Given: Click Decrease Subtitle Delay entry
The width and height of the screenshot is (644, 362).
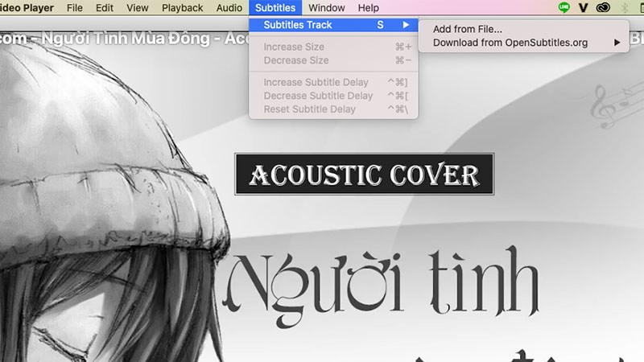Looking at the screenshot, I should 333,96.
